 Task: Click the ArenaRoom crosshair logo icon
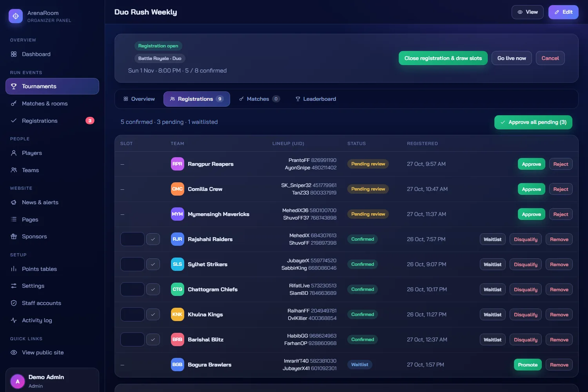(x=16, y=16)
